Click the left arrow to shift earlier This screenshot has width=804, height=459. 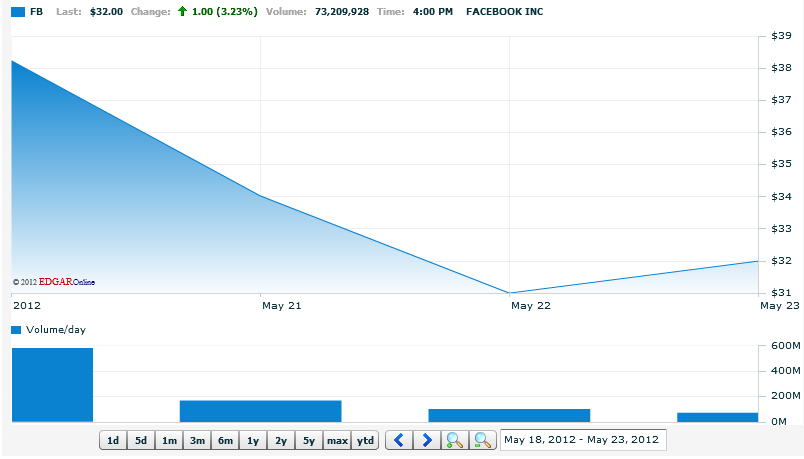point(399,440)
